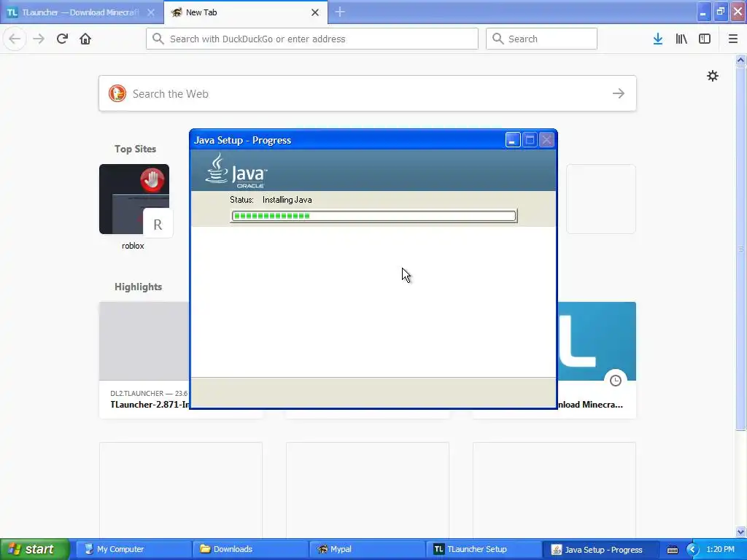Click the history clock icon on highlight
The width and height of the screenshot is (747, 560).
(x=616, y=381)
